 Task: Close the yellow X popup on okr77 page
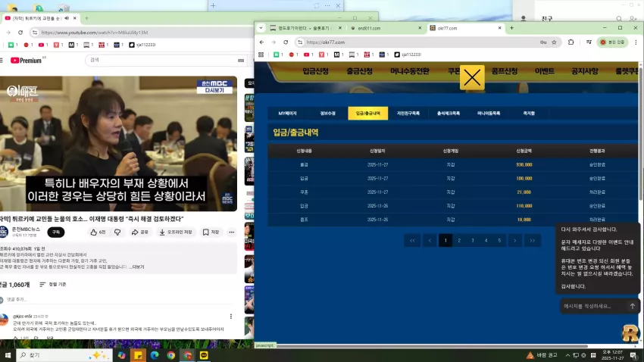472,77
